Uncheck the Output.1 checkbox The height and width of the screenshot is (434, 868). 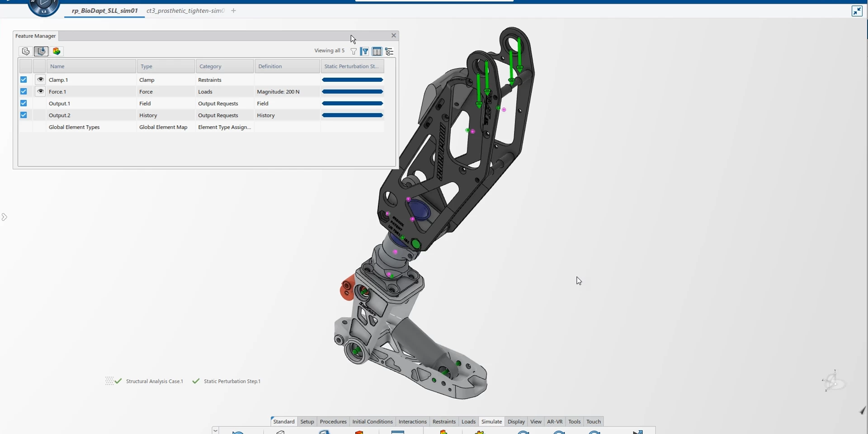point(24,103)
